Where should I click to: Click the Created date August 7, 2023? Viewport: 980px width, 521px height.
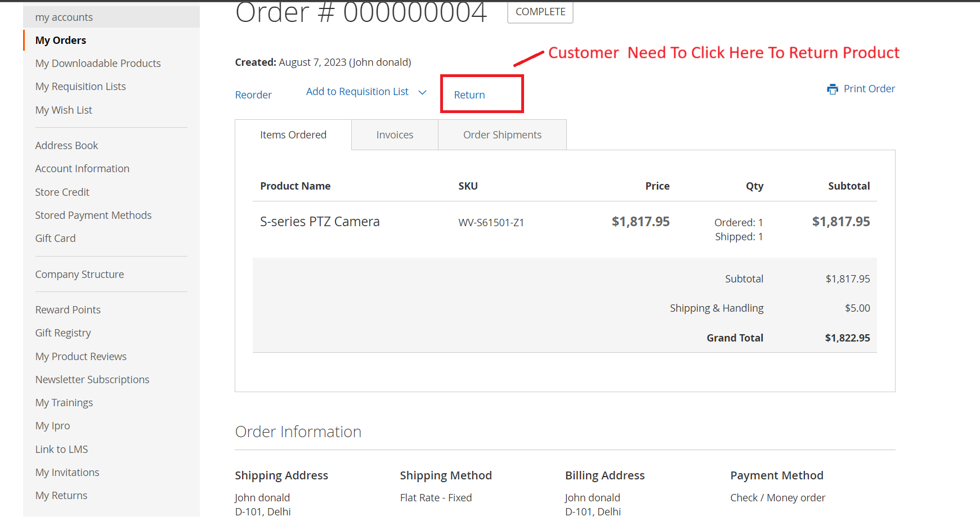312,62
